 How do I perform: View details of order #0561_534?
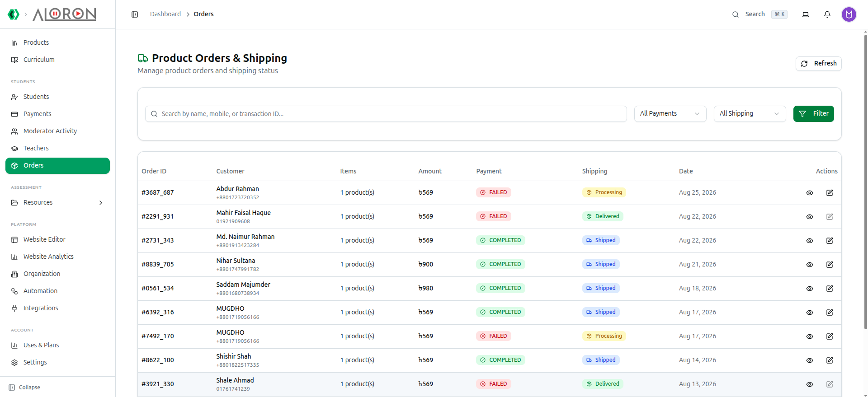[810, 289]
